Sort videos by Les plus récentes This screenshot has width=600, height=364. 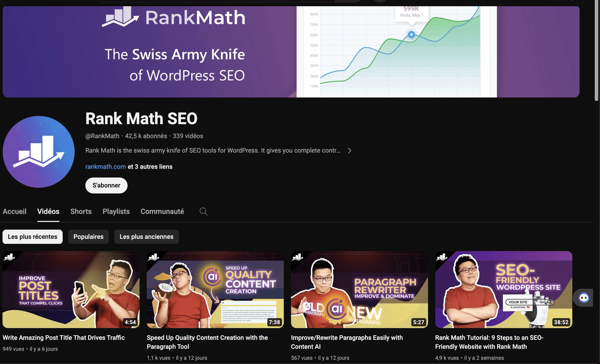click(x=32, y=237)
